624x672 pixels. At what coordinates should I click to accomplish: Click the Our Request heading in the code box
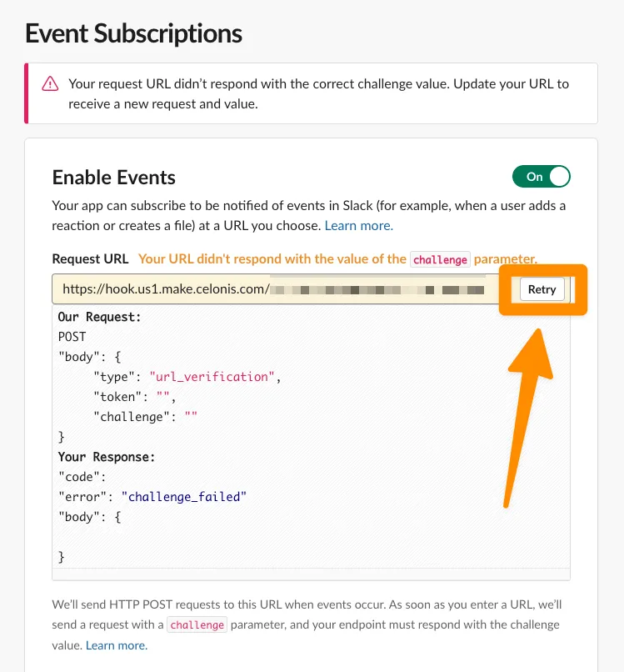(99, 317)
